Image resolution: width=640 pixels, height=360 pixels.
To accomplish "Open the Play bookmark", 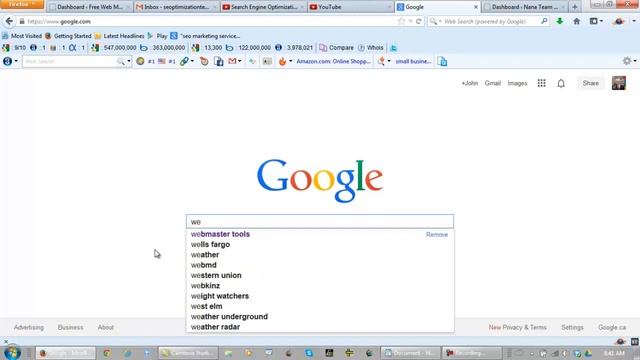I will pos(157,36).
